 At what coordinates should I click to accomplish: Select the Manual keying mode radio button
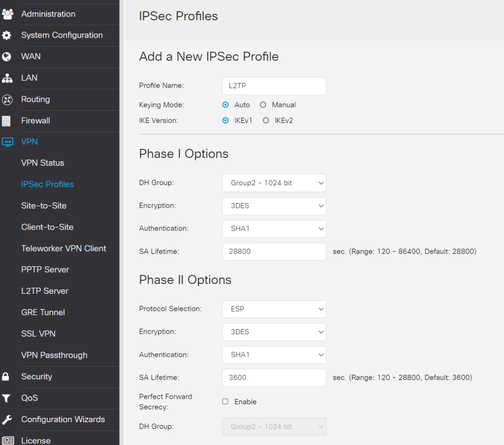pyautogui.click(x=263, y=104)
